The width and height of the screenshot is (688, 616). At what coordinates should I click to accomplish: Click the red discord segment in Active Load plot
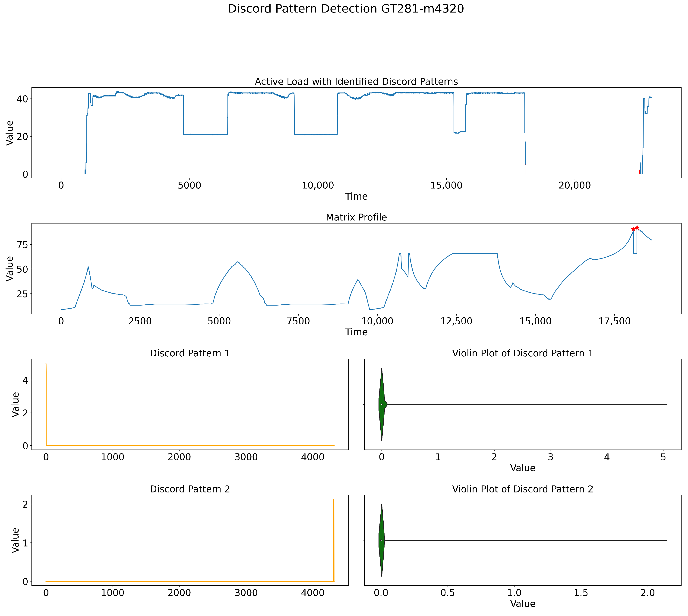click(582, 174)
